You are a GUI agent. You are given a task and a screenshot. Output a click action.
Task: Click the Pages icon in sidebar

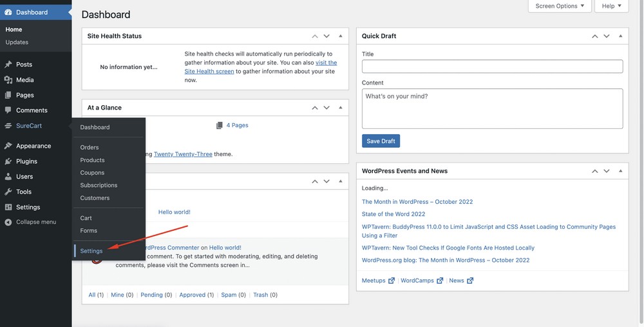click(x=8, y=95)
